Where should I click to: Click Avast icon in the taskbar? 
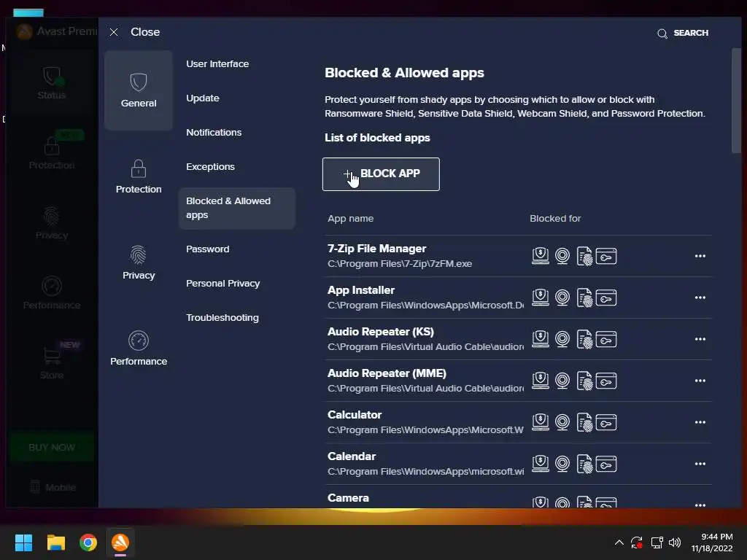[x=120, y=542]
